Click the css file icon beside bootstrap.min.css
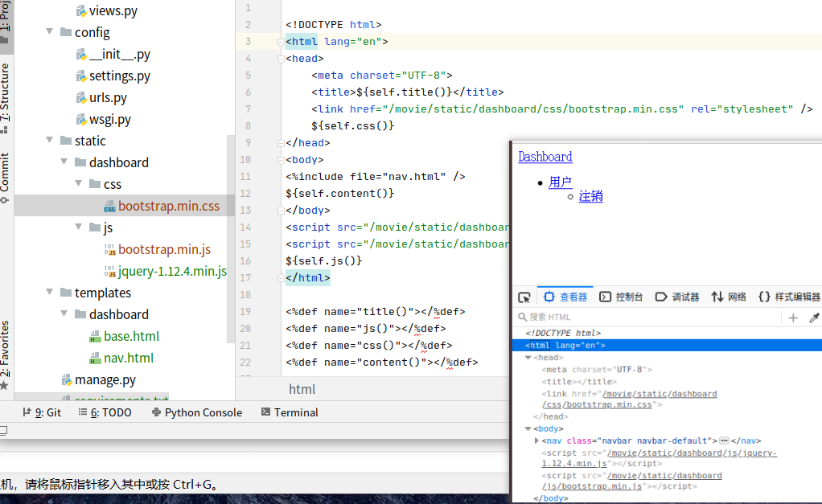 coord(109,207)
